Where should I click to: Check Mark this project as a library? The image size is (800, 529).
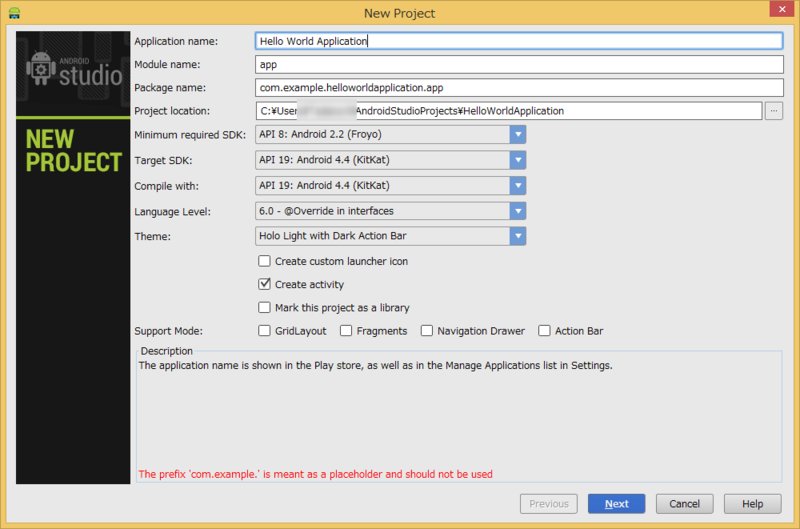(264, 308)
